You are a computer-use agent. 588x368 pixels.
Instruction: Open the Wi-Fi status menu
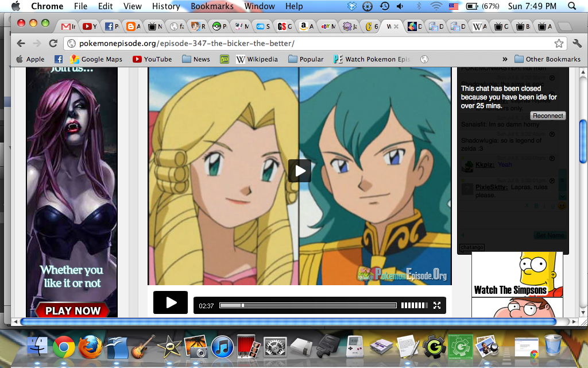[x=436, y=6]
